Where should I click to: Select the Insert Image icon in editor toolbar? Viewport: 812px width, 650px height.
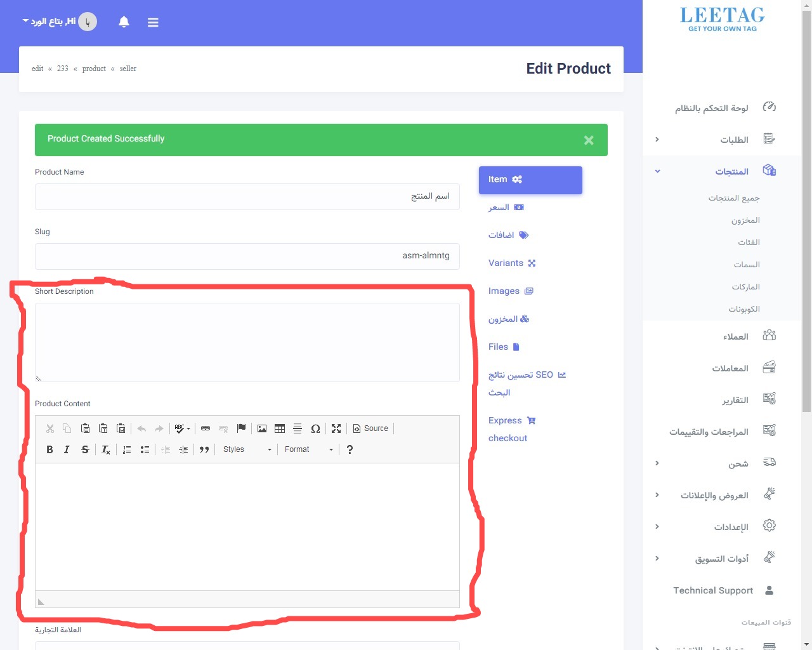click(x=262, y=428)
